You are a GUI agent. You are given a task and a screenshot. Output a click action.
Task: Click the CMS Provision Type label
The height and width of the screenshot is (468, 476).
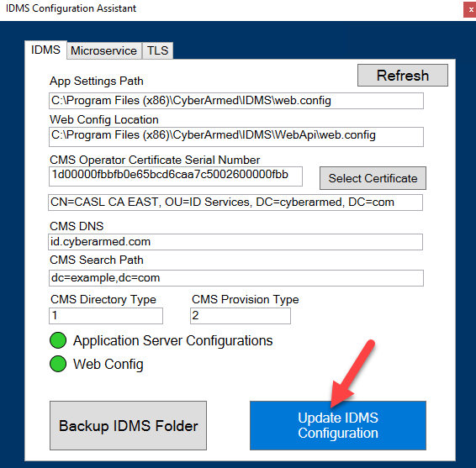(246, 300)
